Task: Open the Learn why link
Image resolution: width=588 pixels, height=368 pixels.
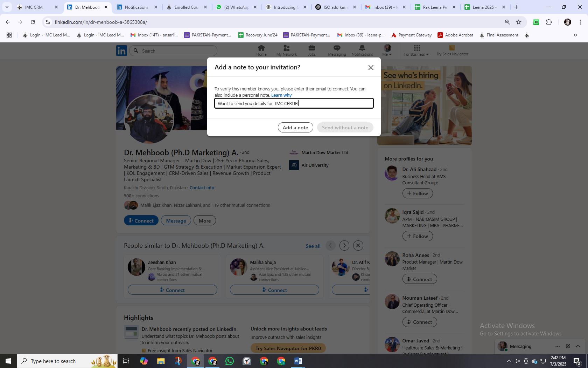Action: coord(281,95)
